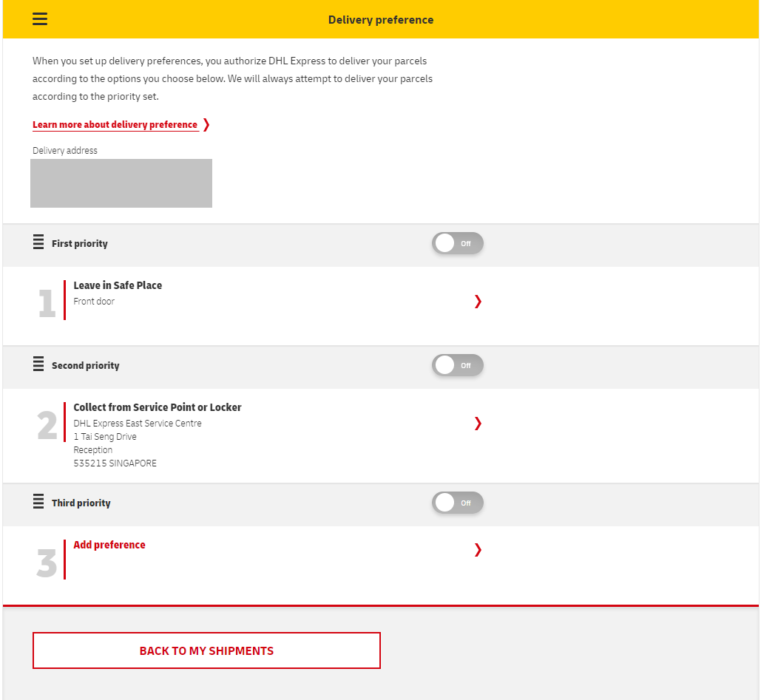Select the Leave in Safe Place option

pyautogui.click(x=118, y=285)
